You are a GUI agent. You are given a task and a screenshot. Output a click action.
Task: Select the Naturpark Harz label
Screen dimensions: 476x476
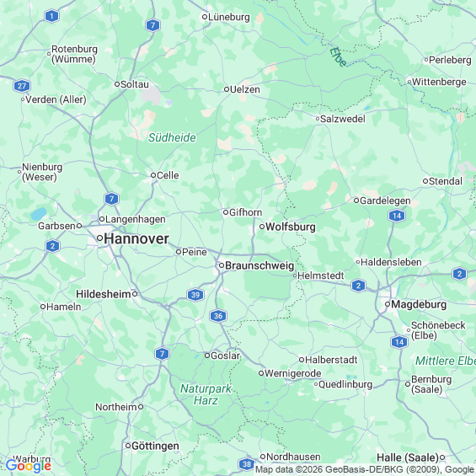click(x=206, y=394)
